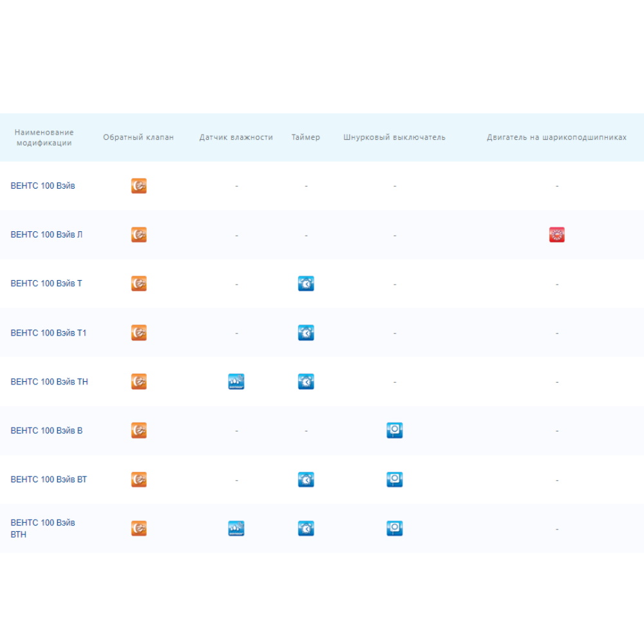Click the Датчик влажности column header
Viewport: 644px width, 644px height.
[236, 137]
